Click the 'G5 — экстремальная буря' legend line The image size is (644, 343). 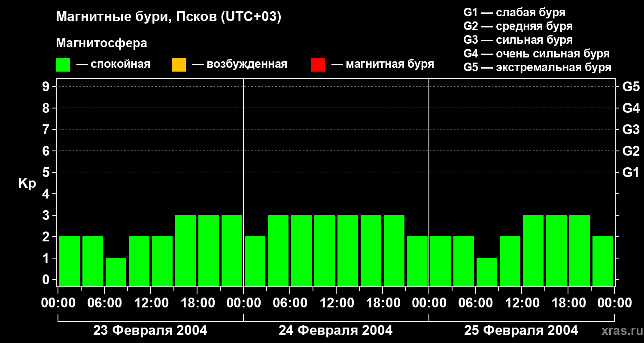coord(537,67)
